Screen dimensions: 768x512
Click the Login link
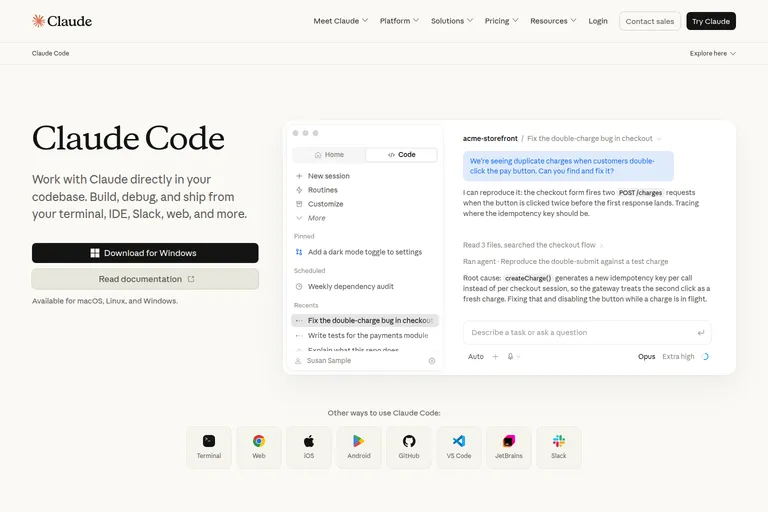pyautogui.click(x=598, y=21)
